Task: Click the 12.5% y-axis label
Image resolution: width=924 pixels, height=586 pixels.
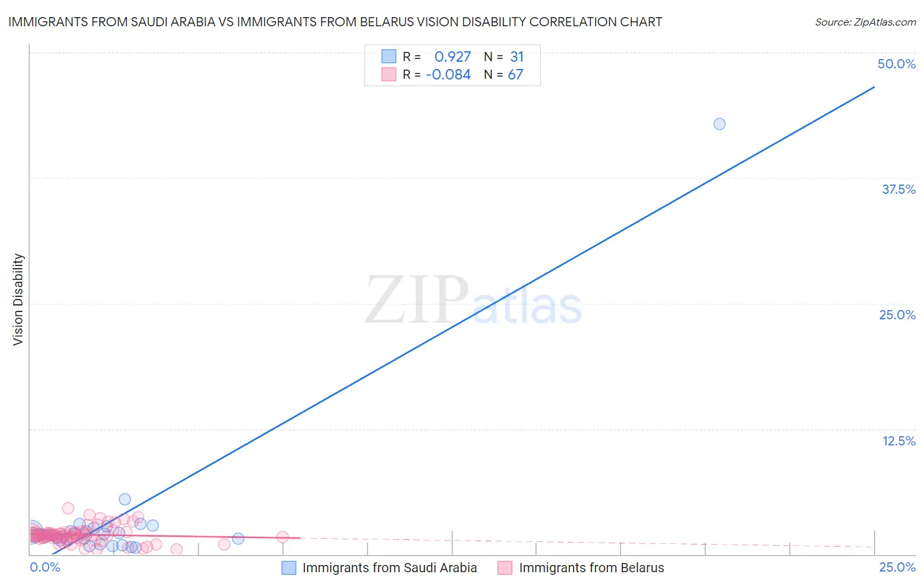Action: 898,441
